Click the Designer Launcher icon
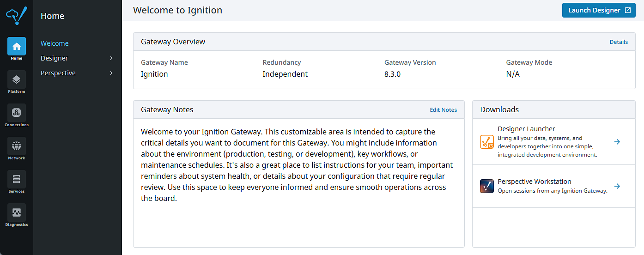 tap(487, 142)
